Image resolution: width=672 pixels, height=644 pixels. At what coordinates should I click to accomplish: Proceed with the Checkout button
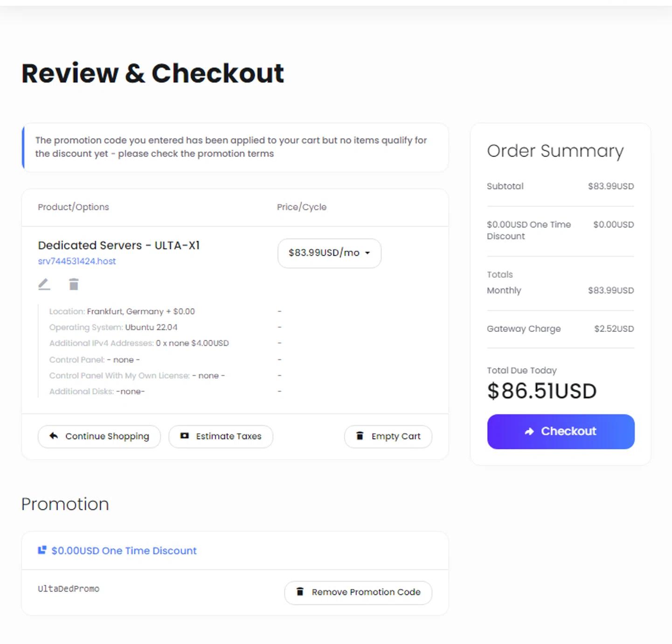click(x=561, y=432)
